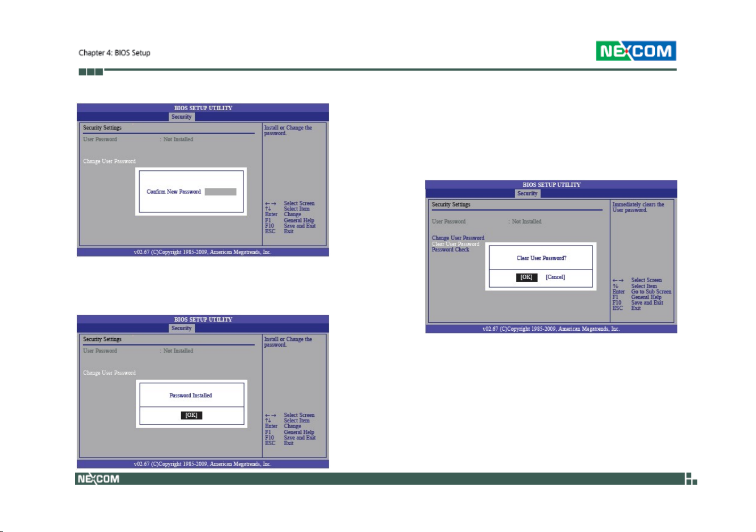
Task: Click 'Save and Exit' legend in Clear User Password screen
Action: pos(647,302)
